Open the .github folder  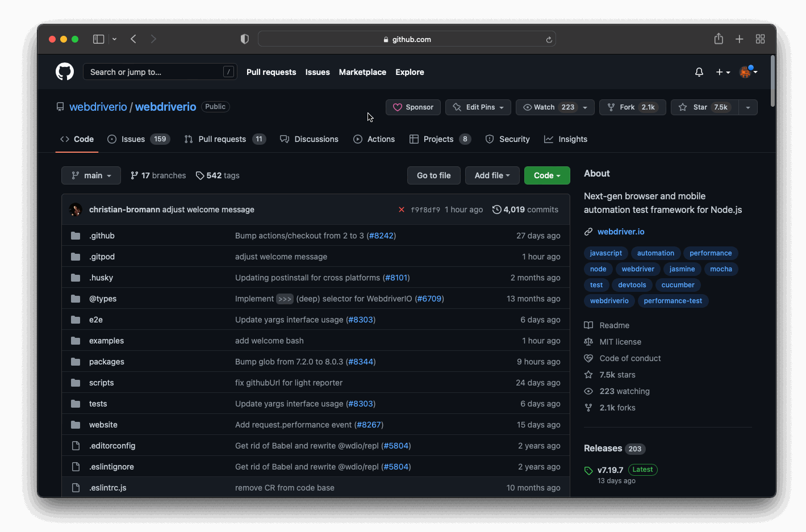(x=102, y=236)
